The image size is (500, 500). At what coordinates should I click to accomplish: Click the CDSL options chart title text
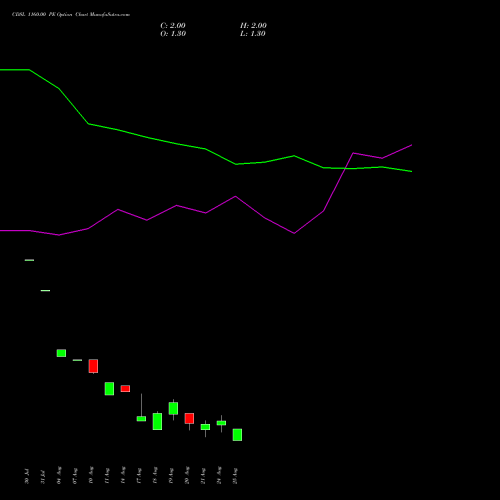pyautogui.click(x=71, y=15)
